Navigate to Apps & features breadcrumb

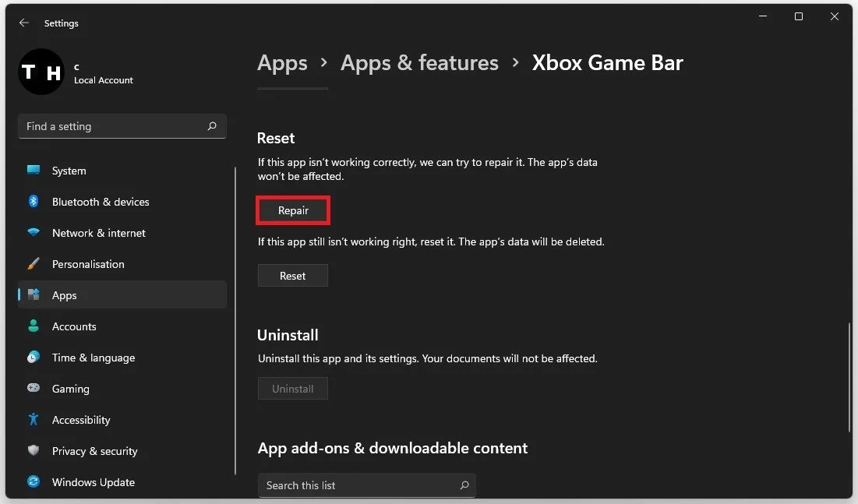click(x=419, y=63)
